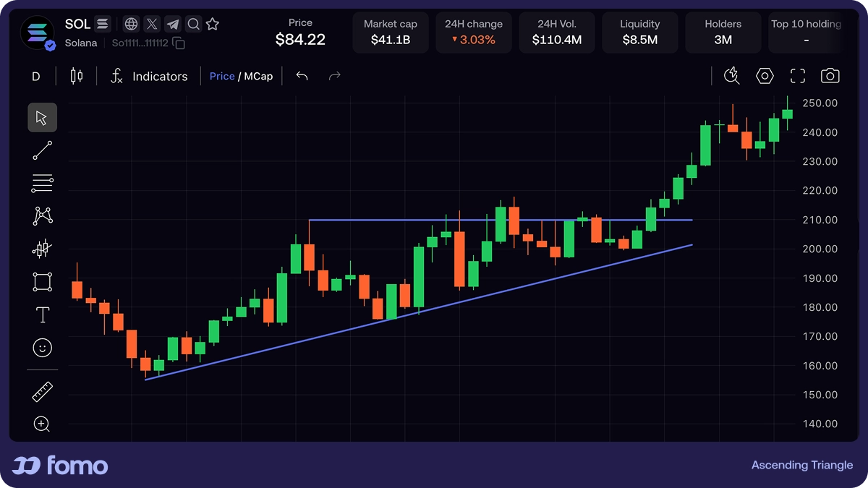Copy the contract address So1111...111112
868x488 pixels.
pos(179,43)
